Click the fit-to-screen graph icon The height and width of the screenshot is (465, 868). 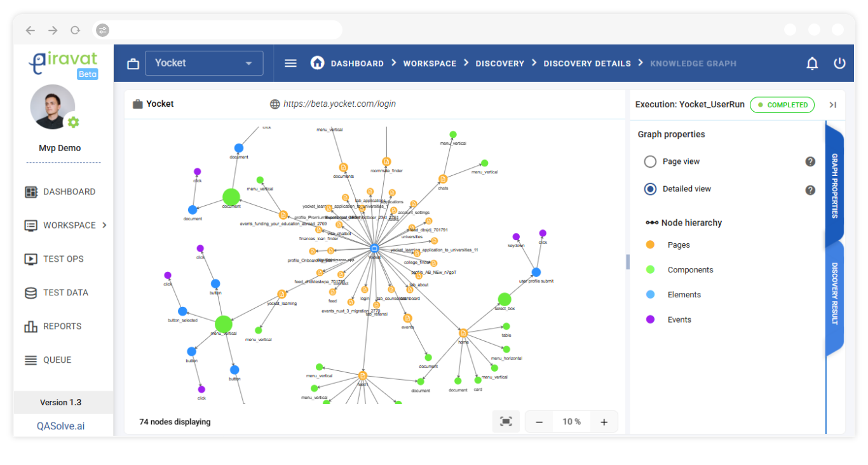click(x=506, y=422)
